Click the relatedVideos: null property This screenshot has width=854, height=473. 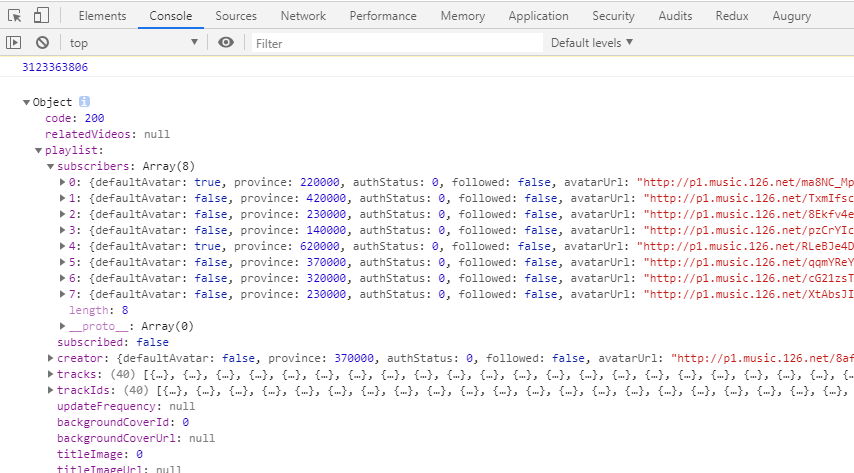click(107, 134)
